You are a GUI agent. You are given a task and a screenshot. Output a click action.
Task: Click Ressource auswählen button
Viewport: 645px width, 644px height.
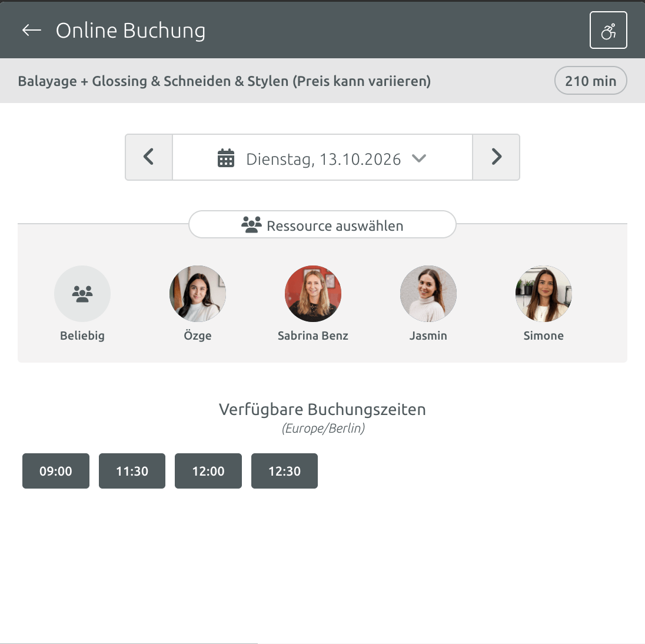point(322,224)
